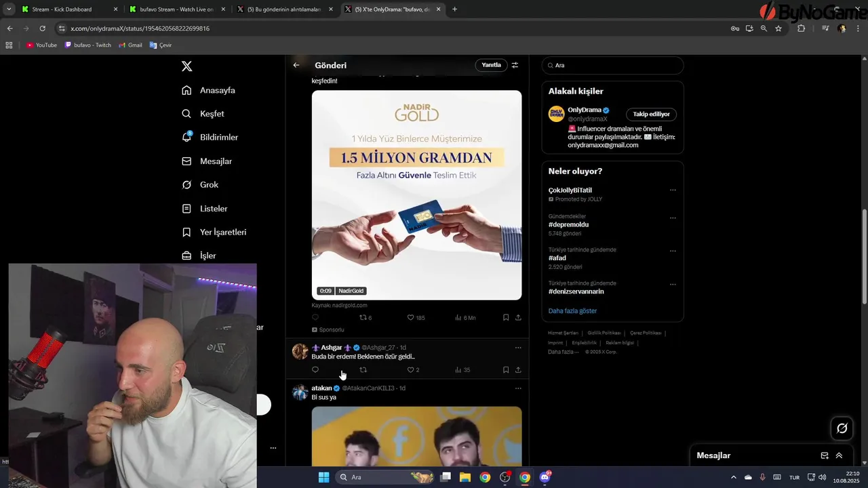
Task: Open Discord from the taskbar
Action: point(545,477)
